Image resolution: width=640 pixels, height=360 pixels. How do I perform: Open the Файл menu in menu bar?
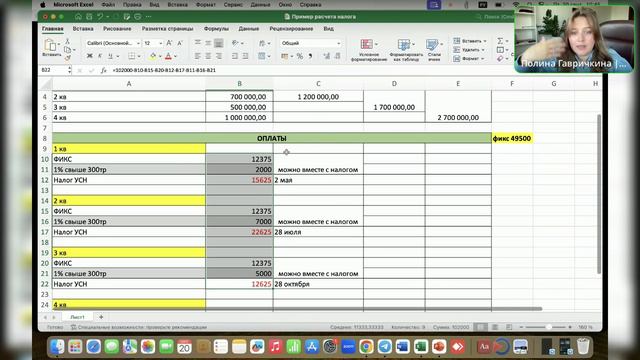click(108, 5)
